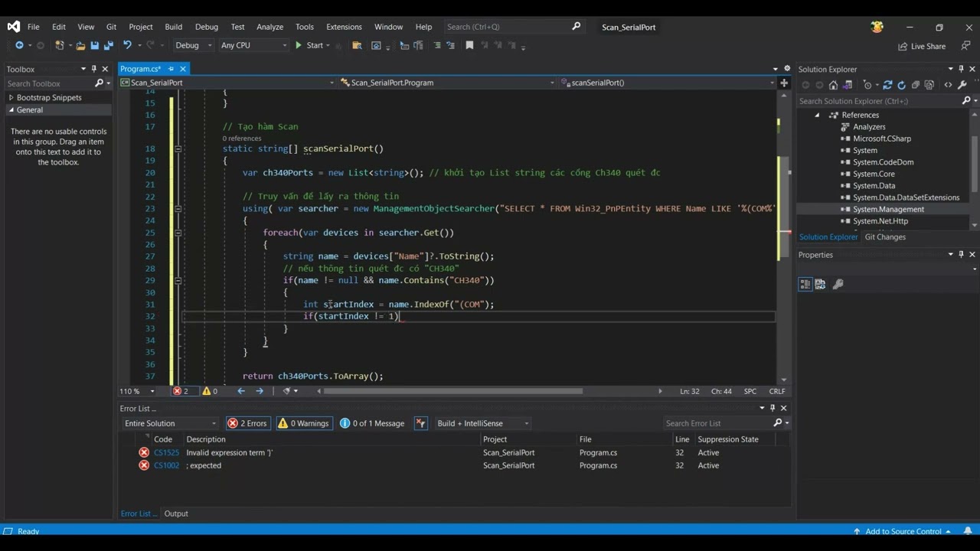Open the Entire Solution scope dropdown

click(x=171, y=423)
